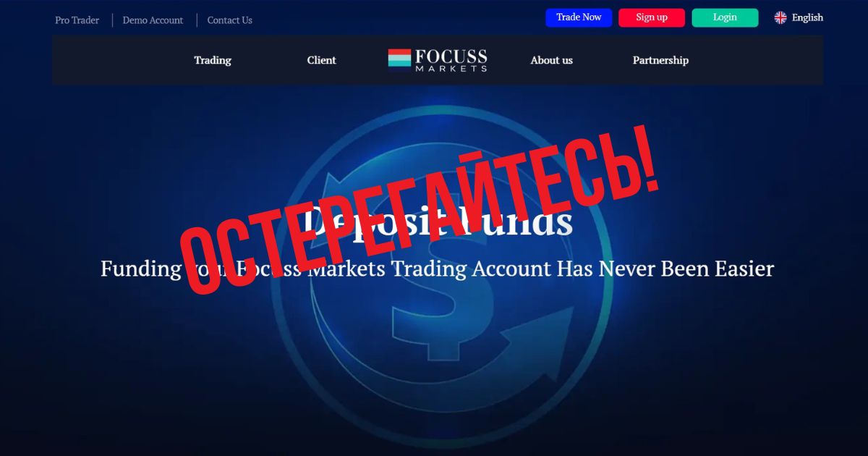The width and height of the screenshot is (868, 456).
Task: Click the Deposit Funds heading
Action: pyautogui.click(x=437, y=222)
